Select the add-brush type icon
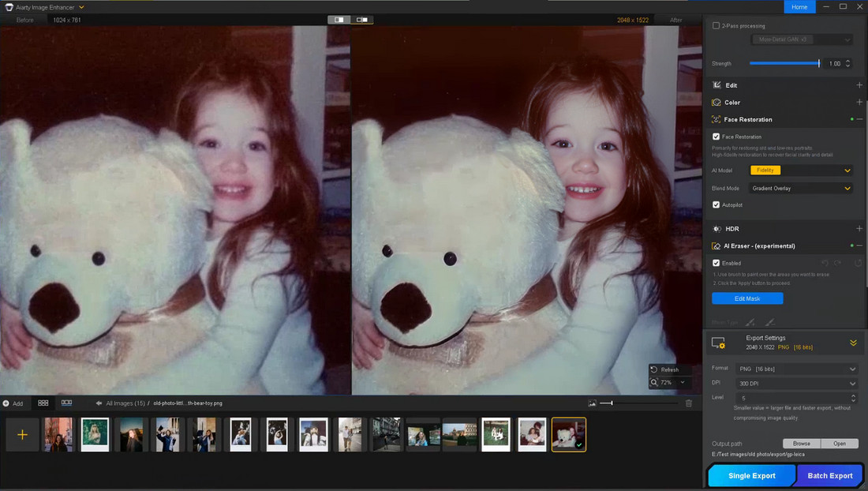Image resolution: width=868 pixels, height=491 pixels. coord(750,322)
